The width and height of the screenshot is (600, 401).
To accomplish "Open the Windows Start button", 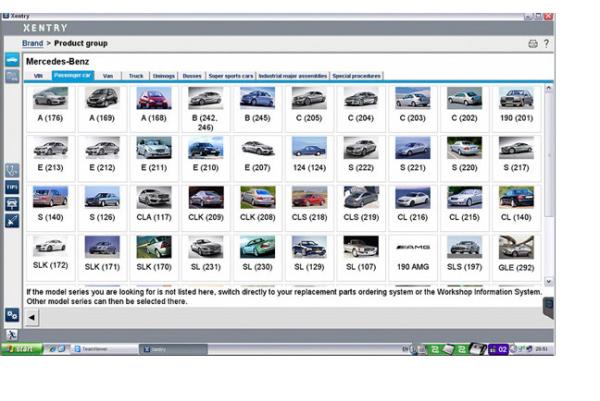I will point(22,349).
